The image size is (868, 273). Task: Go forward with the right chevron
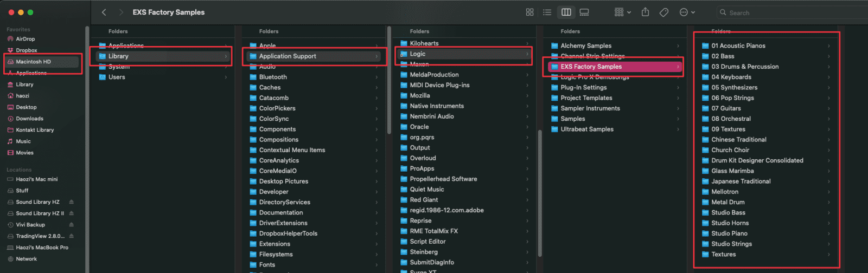tap(121, 12)
